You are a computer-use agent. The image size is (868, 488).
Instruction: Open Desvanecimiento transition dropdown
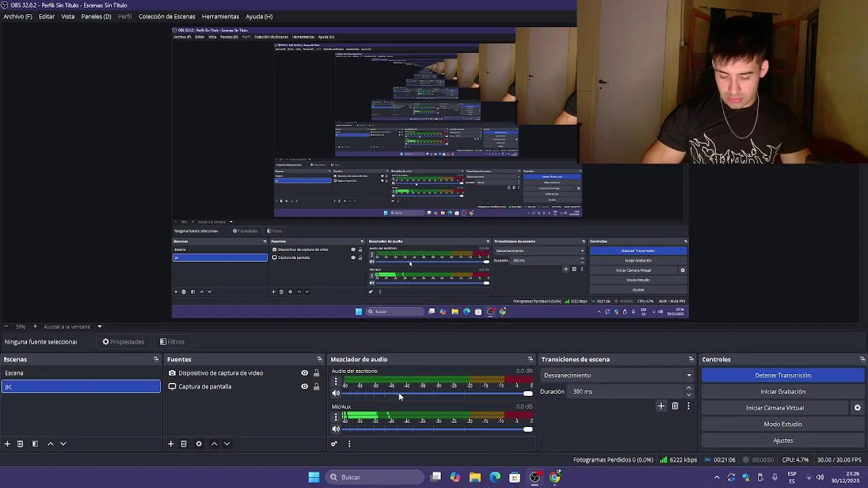coord(618,375)
